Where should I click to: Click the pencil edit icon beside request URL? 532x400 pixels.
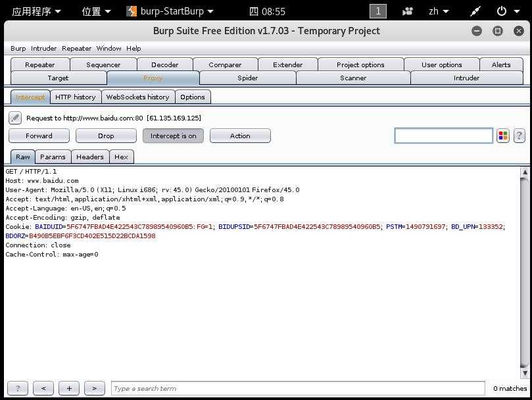point(15,118)
